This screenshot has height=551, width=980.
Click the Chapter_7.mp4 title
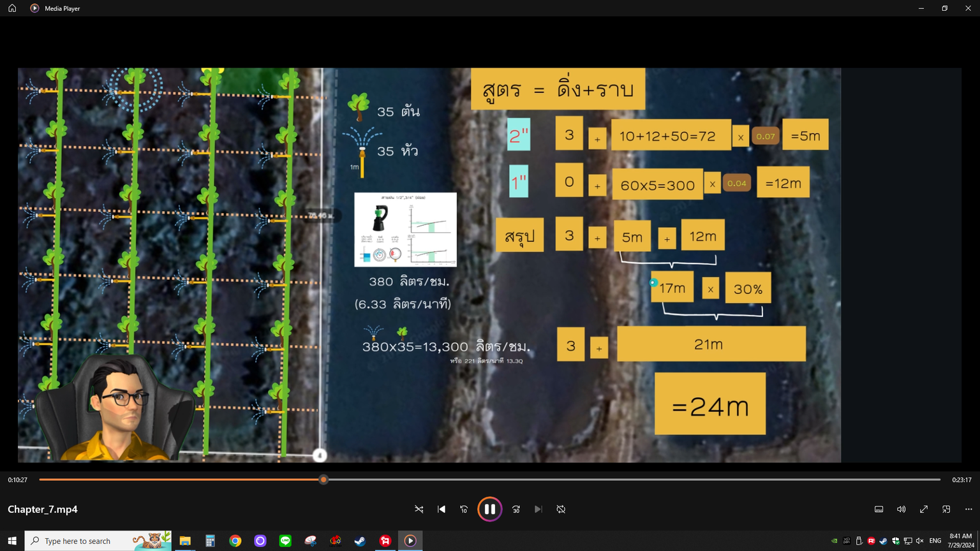(x=43, y=509)
